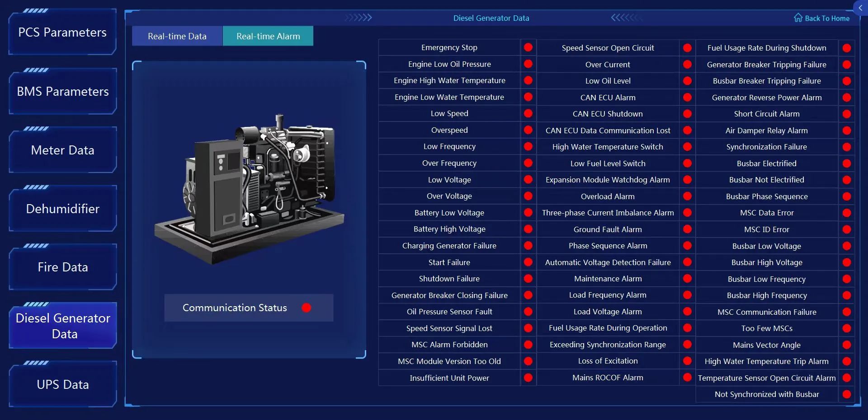Click the Temperature Sensor Open Circuit Alarm label
868x420 pixels.
point(767,378)
